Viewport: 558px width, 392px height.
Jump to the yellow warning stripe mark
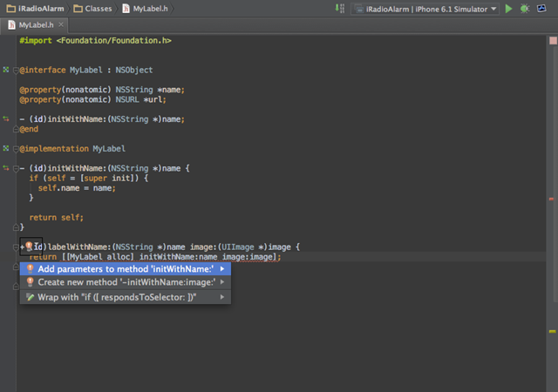552,332
